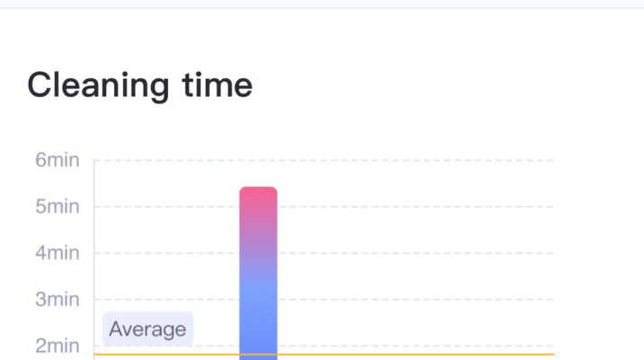This screenshot has height=360, width=644.
Task: Click the dashed 4min gridline
Action: tap(404, 253)
